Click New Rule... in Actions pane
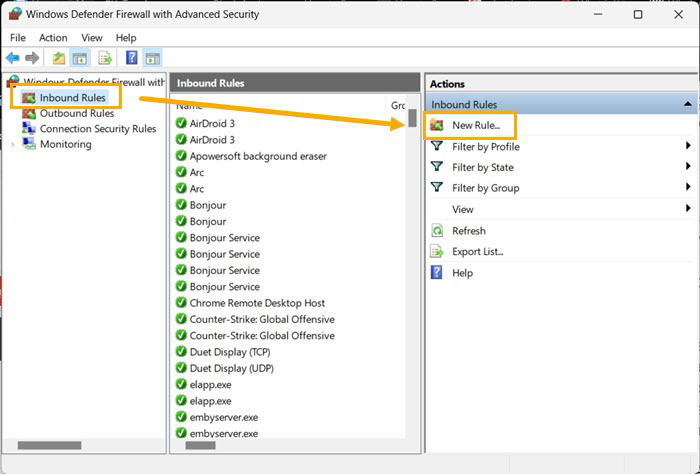 tap(475, 125)
